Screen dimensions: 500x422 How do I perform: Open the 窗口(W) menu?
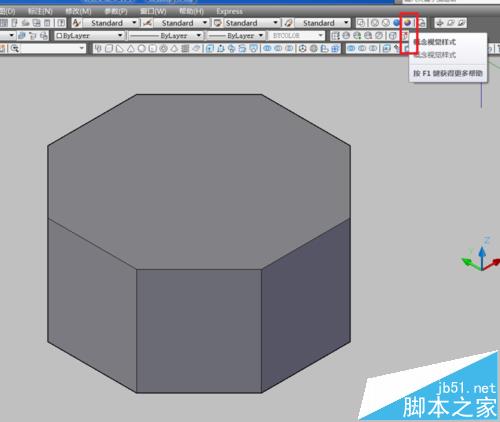coord(153,11)
